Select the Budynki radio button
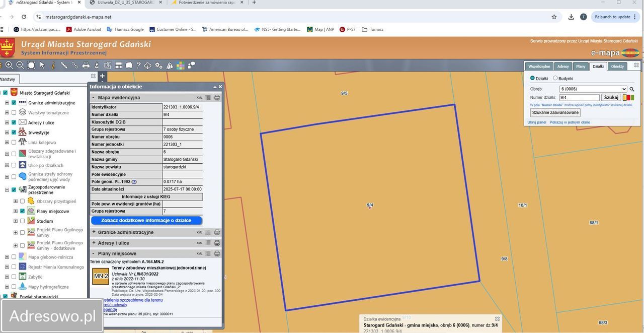 (555, 79)
